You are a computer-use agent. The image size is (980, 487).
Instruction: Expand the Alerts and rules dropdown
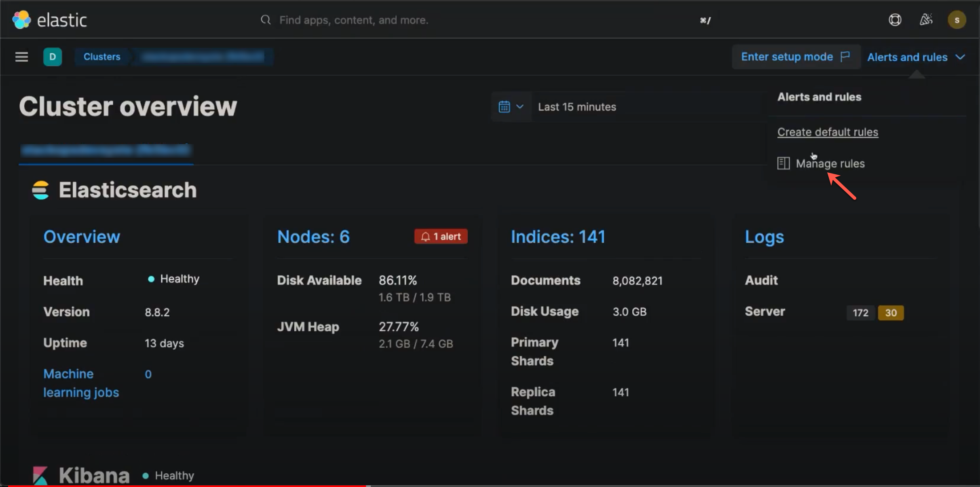coord(916,57)
